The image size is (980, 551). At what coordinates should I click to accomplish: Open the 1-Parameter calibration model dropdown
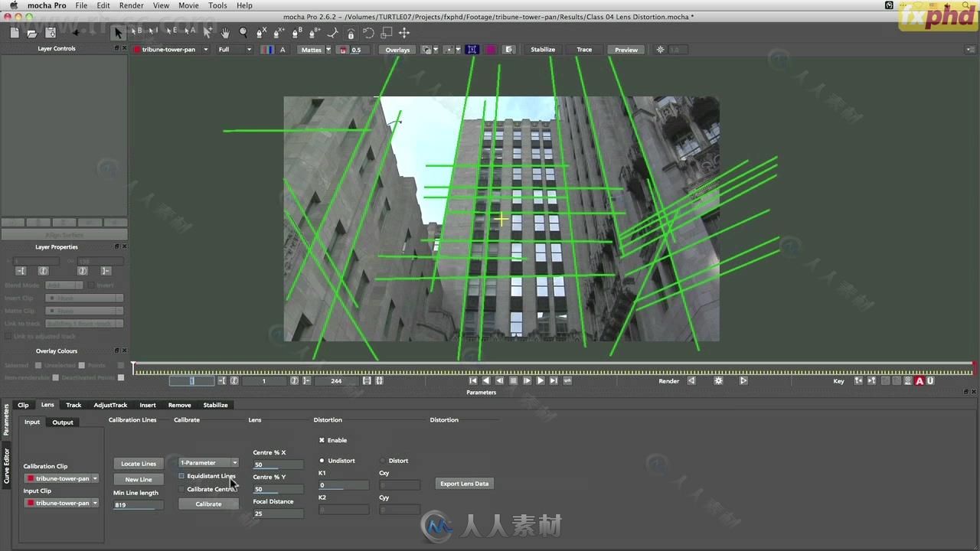tap(208, 462)
